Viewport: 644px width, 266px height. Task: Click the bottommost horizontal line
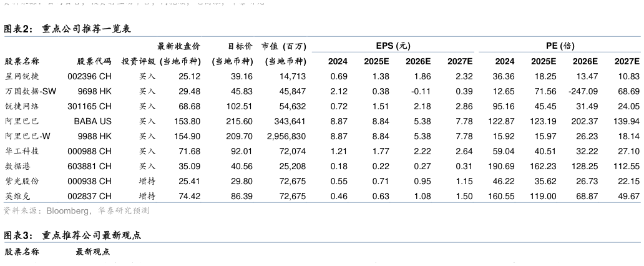point(322,242)
